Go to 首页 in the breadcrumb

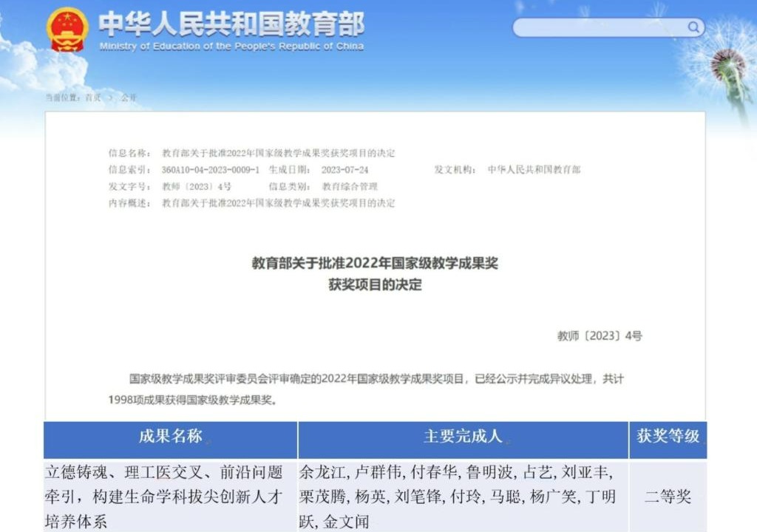tap(93, 98)
